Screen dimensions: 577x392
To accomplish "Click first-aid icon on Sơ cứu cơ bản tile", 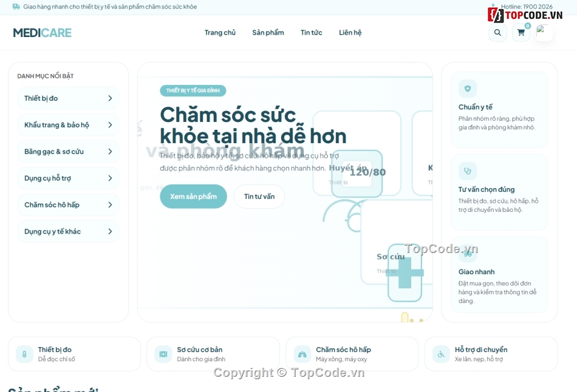I will 163,354.
